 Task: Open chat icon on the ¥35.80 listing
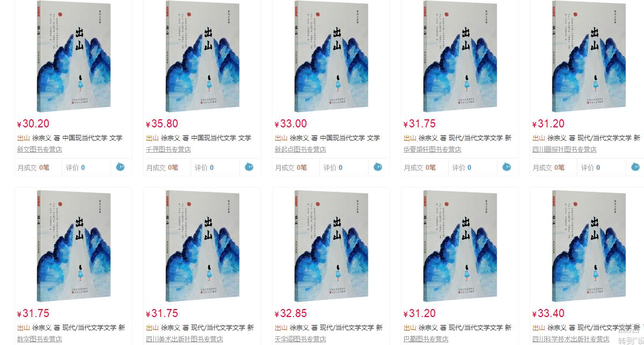pos(249,167)
